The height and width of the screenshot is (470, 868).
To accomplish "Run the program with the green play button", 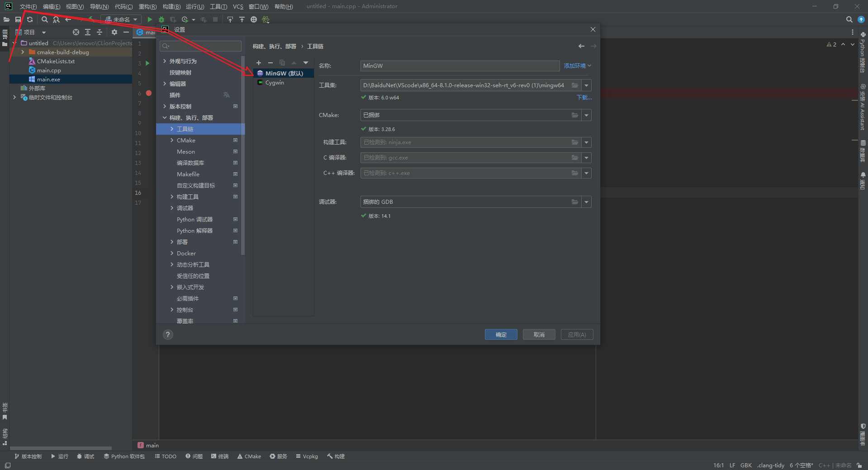I will click(x=150, y=19).
